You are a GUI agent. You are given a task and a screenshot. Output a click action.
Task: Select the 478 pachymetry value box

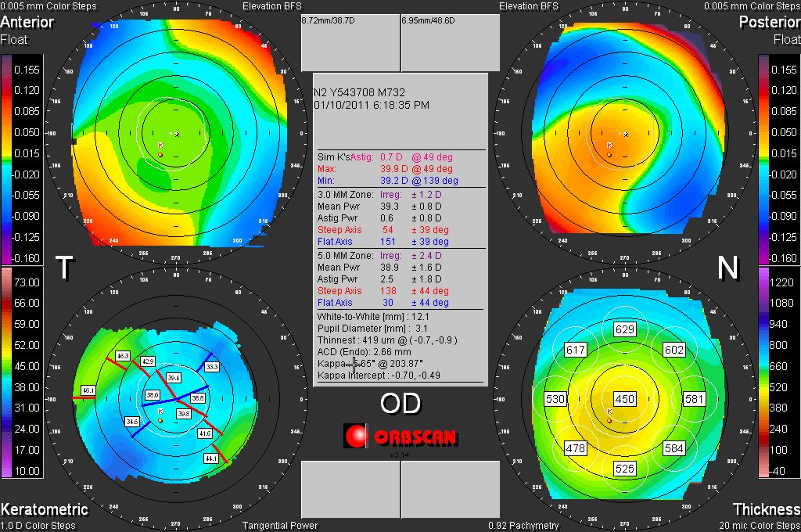point(576,448)
